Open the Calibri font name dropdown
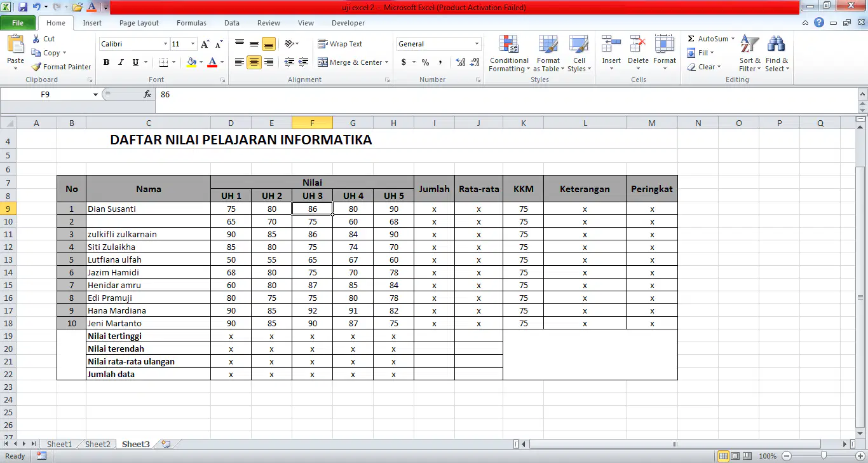This screenshot has width=868, height=463. click(166, 44)
